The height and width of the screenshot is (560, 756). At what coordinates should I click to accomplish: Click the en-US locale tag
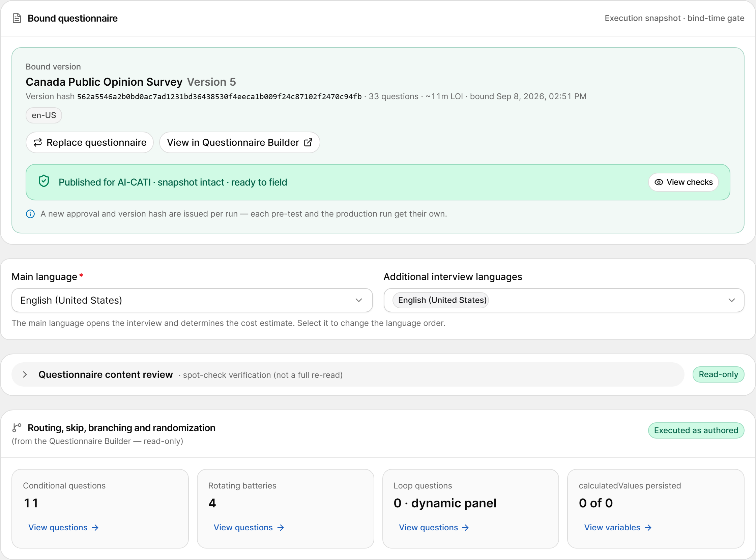44,116
